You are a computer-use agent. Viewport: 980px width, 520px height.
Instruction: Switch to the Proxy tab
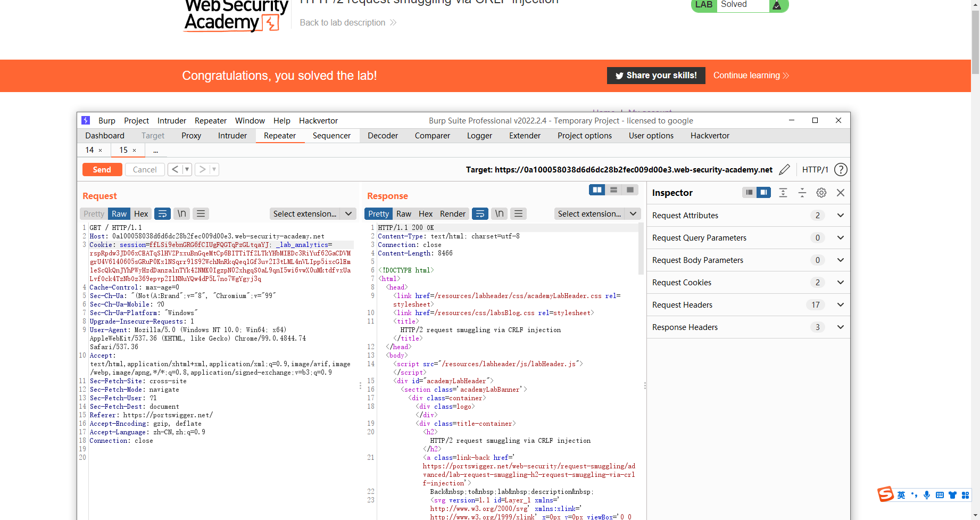coord(191,136)
